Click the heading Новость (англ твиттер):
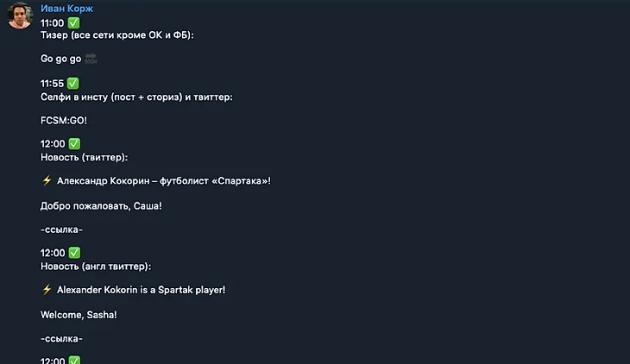The image size is (630, 364). point(96,267)
